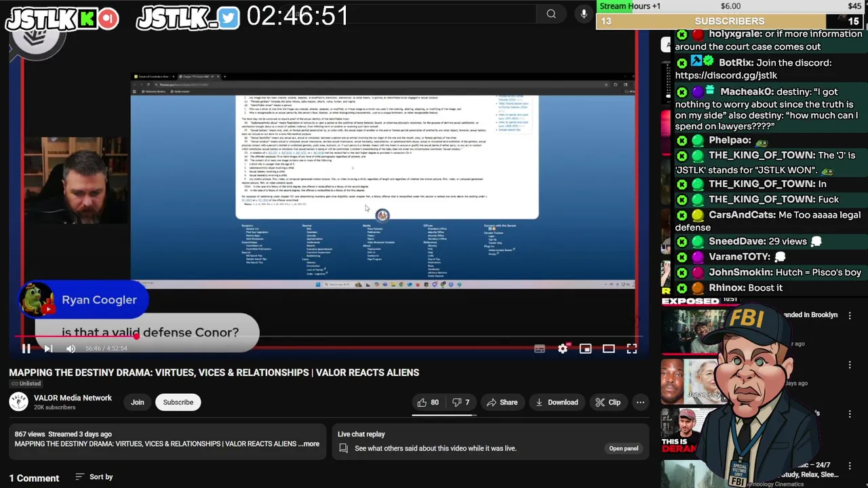Open the live chat replay panel
Image resolution: width=868 pixels, height=488 pixels.
click(x=623, y=448)
